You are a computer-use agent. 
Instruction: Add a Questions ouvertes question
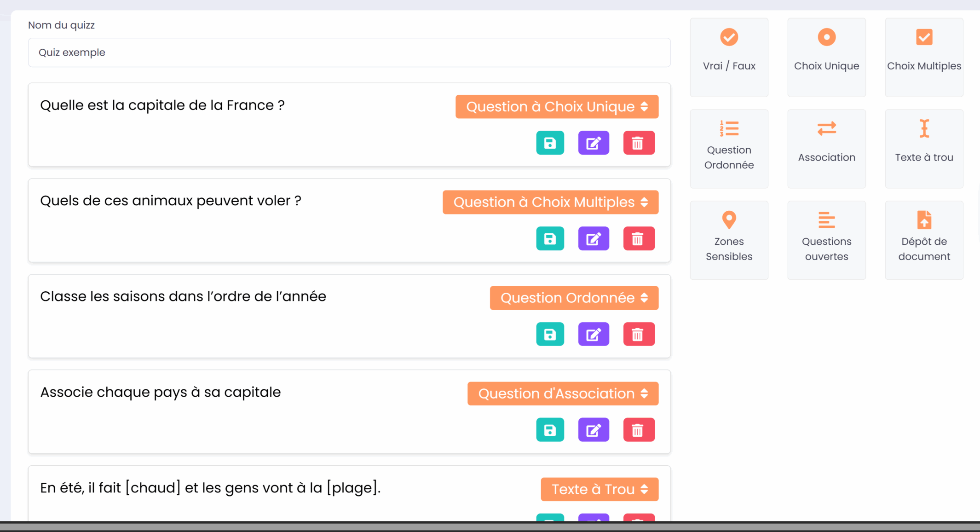[826, 240]
